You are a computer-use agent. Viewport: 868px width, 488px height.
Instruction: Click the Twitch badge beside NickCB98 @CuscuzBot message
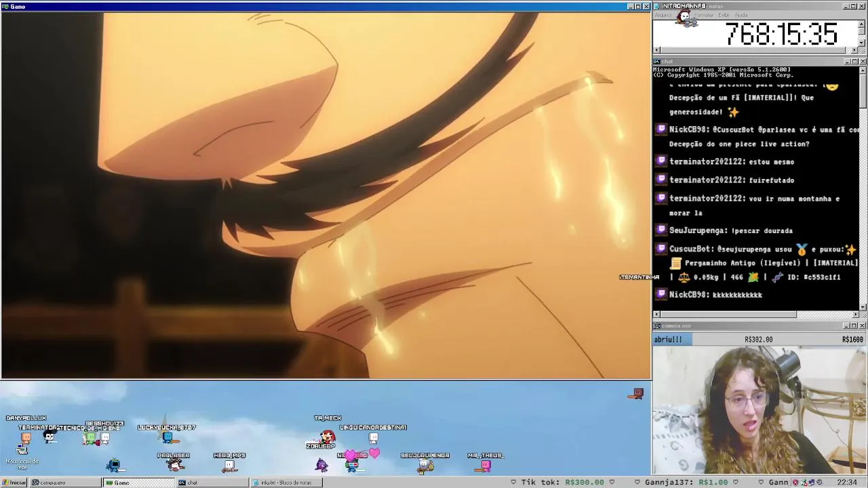(x=661, y=129)
